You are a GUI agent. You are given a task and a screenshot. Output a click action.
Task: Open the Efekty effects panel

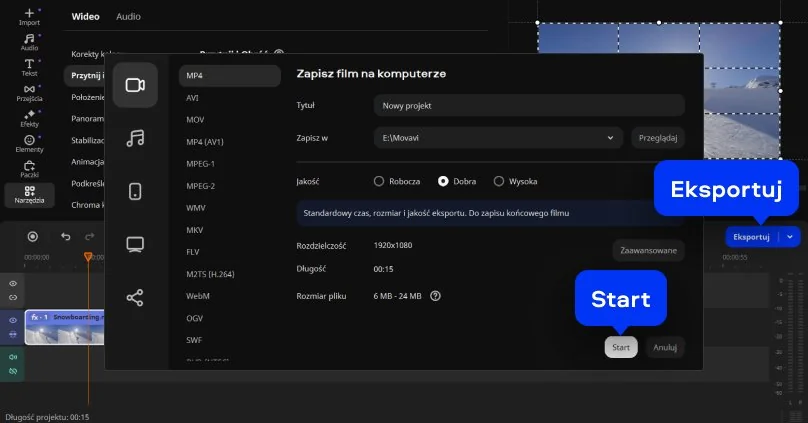(x=29, y=118)
